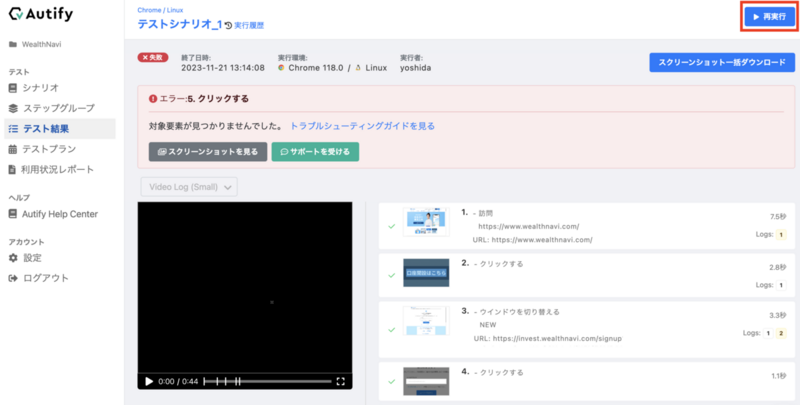This screenshot has width=800, height=405.
Task: Click the テストシナリオ_1 title link
Action: click(180, 23)
